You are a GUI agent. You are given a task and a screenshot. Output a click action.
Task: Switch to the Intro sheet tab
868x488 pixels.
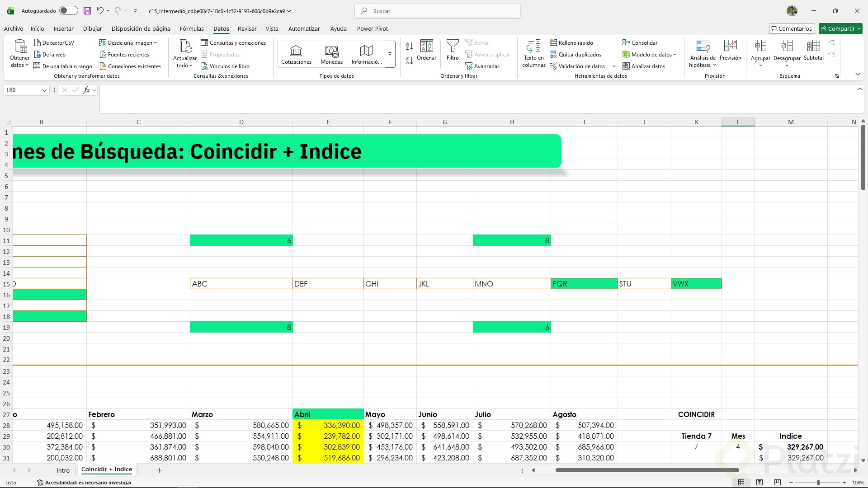pos(63,470)
